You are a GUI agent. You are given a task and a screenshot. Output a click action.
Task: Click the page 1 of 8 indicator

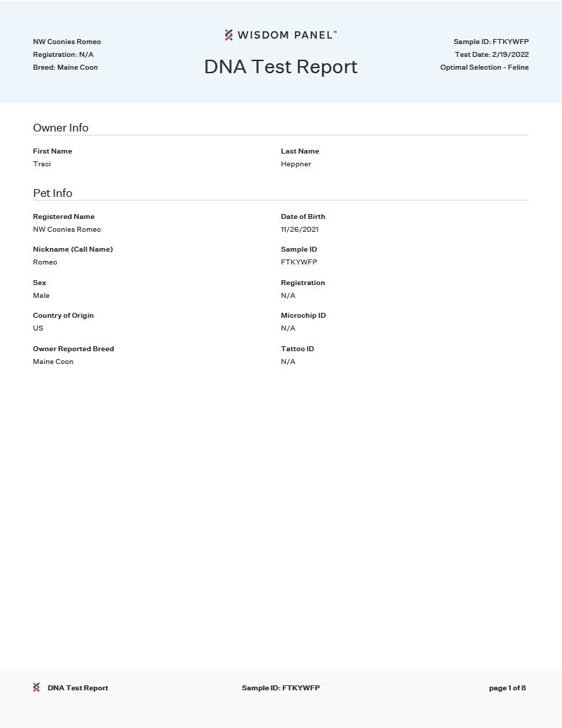coord(507,688)
